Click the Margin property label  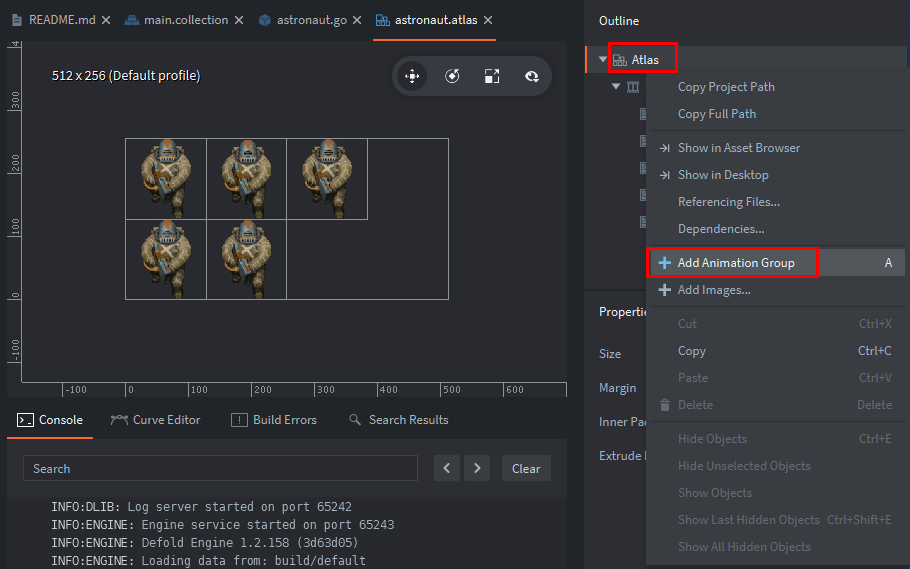(618, 388)
